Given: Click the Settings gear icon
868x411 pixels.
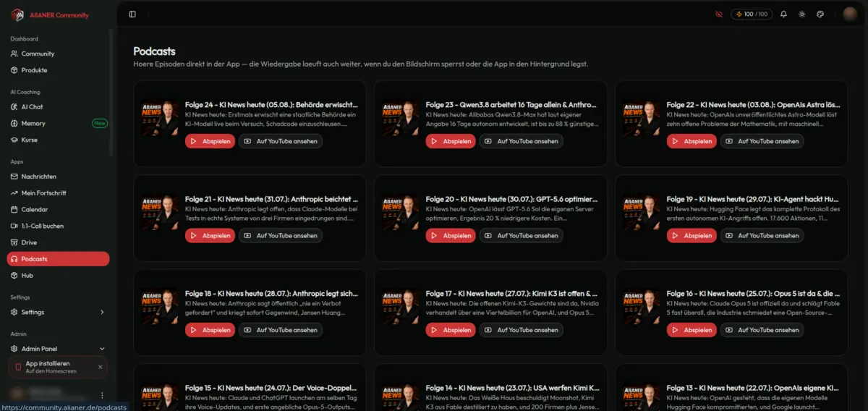Looking at the screenshot, I should [x=14, y=313].
